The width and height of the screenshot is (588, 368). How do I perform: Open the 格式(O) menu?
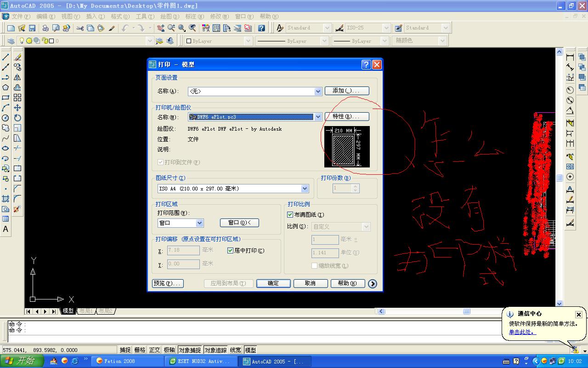click(120, 17)
